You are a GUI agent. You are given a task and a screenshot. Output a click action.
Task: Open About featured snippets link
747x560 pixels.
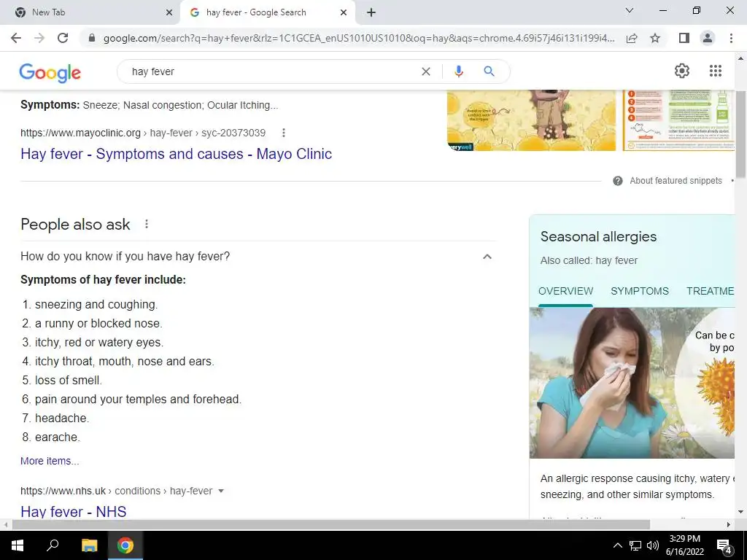point(676,181)
